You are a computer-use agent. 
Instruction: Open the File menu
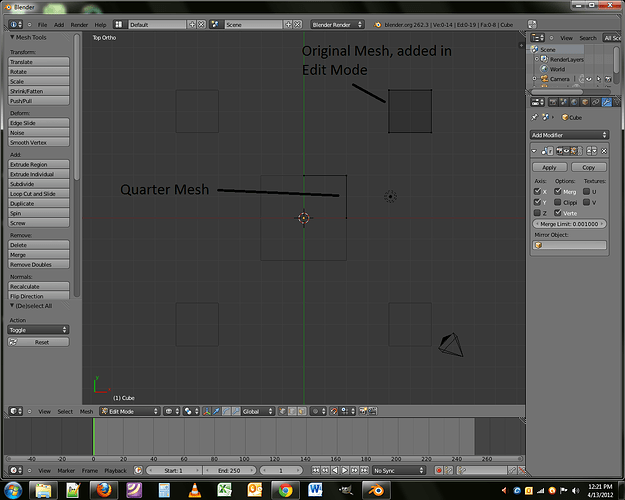click(42, 25)
